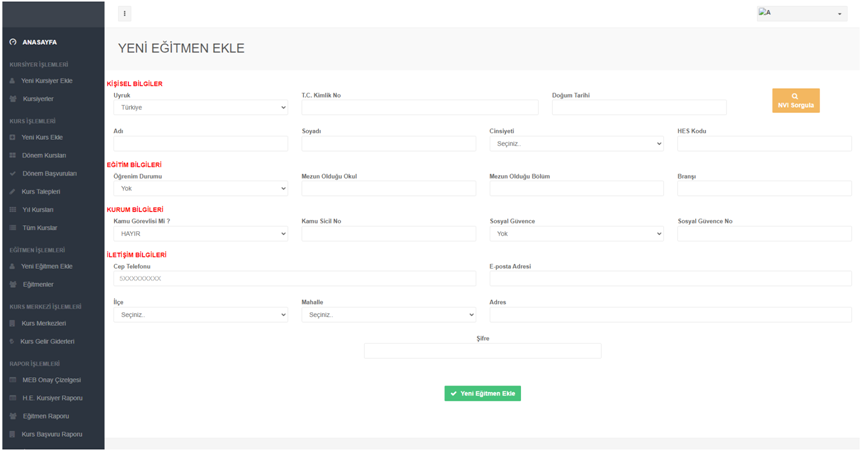The image size is (862, 451).
Task: Expand the Öğrenim Durumu dropdown
Action: [200, 188]
